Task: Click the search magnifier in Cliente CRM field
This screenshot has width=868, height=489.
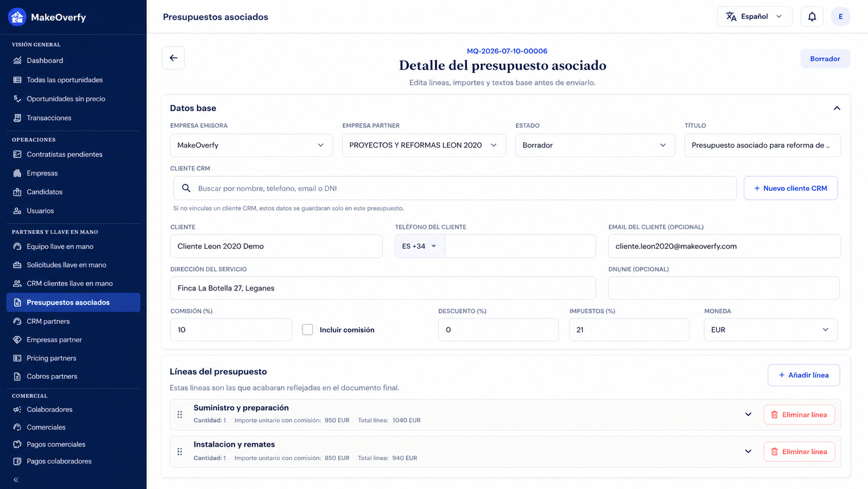Action: point(186,188)
